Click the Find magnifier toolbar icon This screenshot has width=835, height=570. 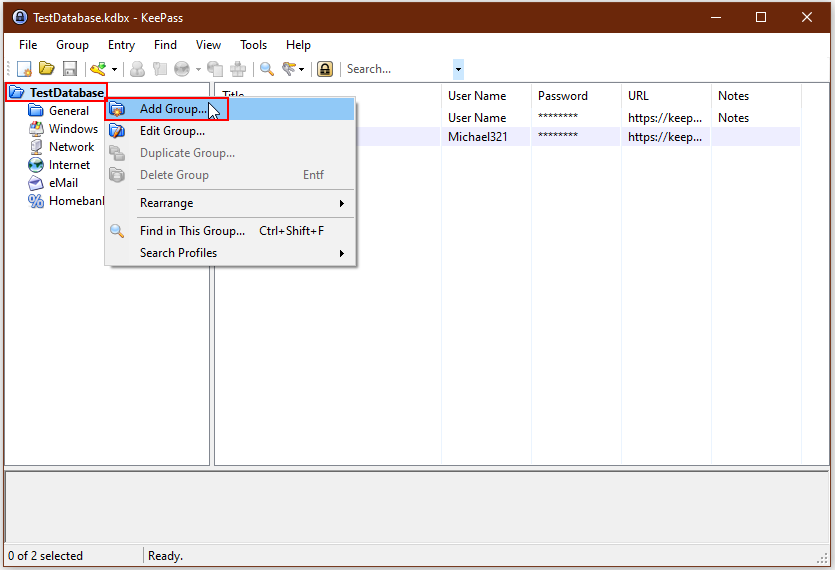[x=267, y=69]
